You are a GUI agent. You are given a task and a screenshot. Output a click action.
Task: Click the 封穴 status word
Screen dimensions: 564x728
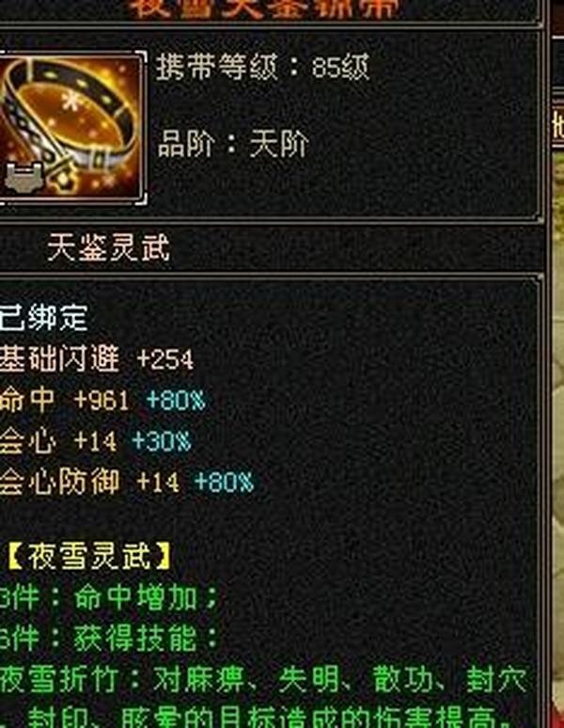[496, 680]
